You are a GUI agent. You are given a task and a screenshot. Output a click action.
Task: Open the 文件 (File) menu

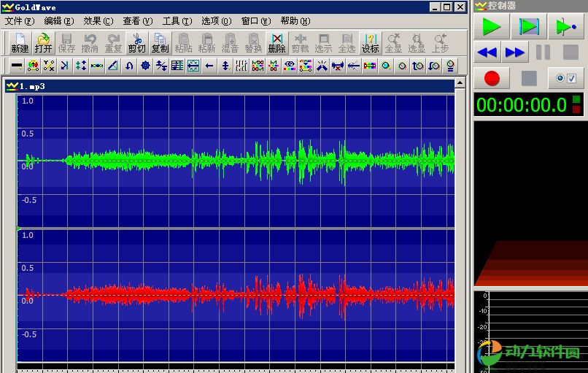pos(18,21)
